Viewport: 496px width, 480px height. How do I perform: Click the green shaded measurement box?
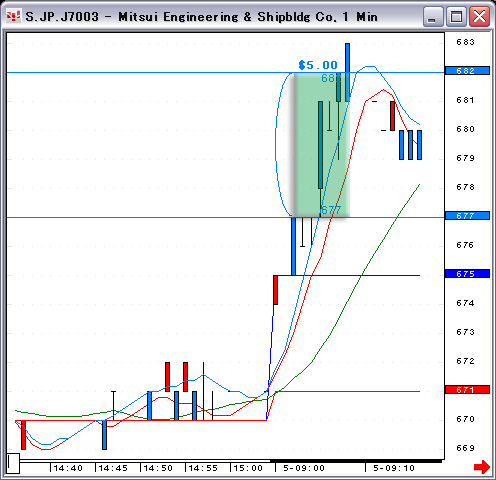click(322, 145)
